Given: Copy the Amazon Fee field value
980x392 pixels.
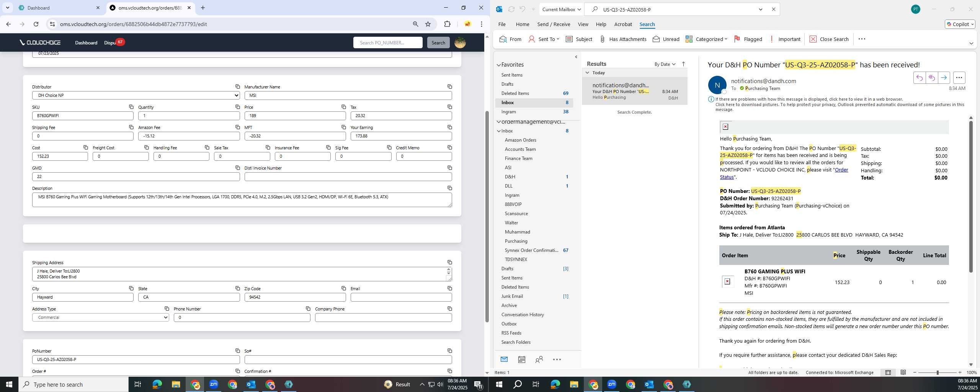Looking at the screenshot, I should (x=237, y=127).
